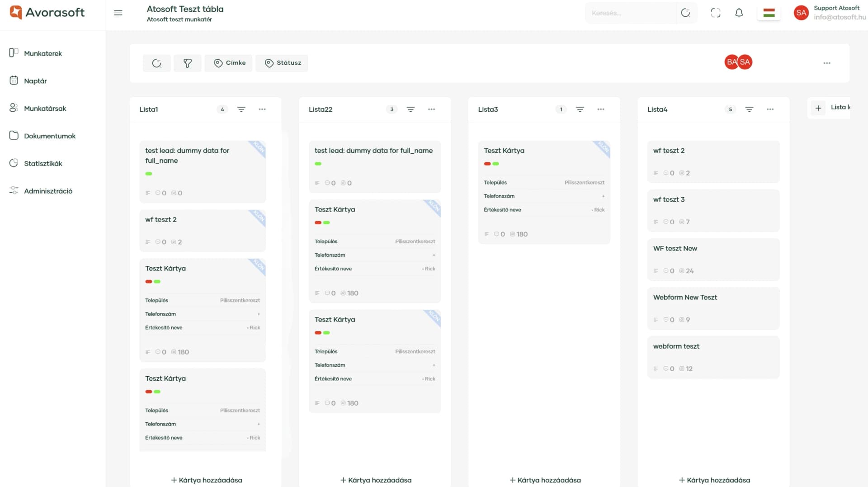Add a new list with the plus button
The image size is (868, 487).
point(818,108)
